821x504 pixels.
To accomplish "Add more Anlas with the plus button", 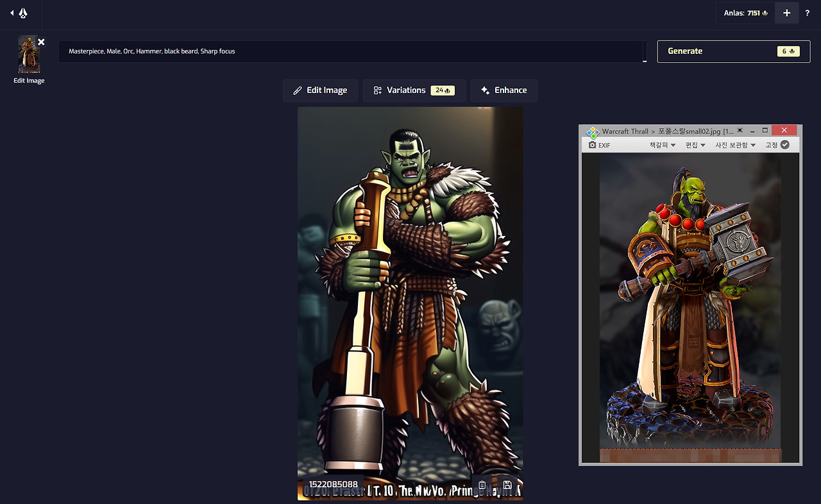I will pyautogui.click(x=787, y=13).
